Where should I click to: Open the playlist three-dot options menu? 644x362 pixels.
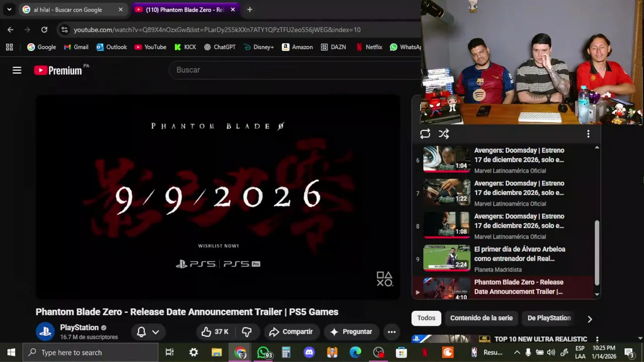pos(588,134)
